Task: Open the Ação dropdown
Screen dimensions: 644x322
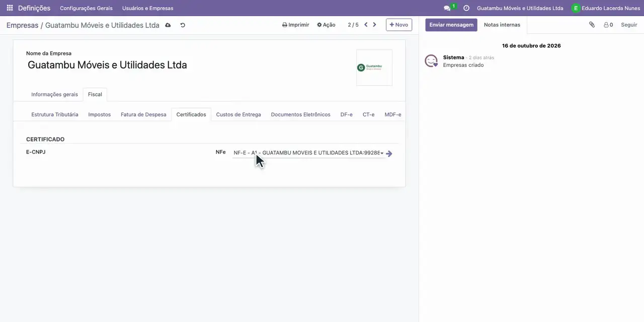Action: pos(326,25)
